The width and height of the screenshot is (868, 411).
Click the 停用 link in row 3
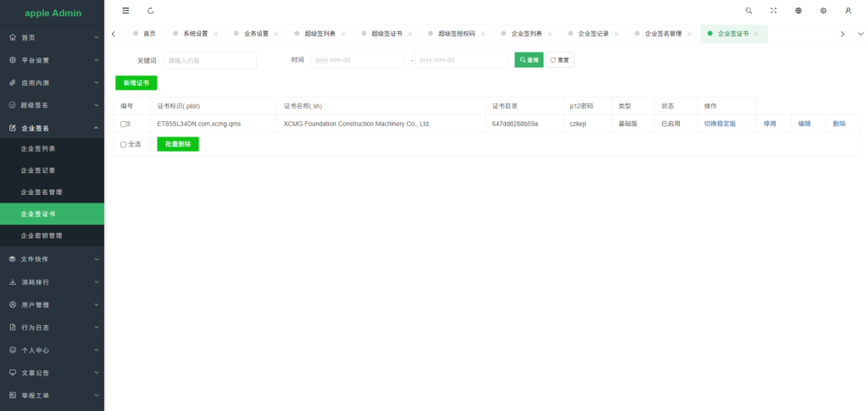pos(770,124)
